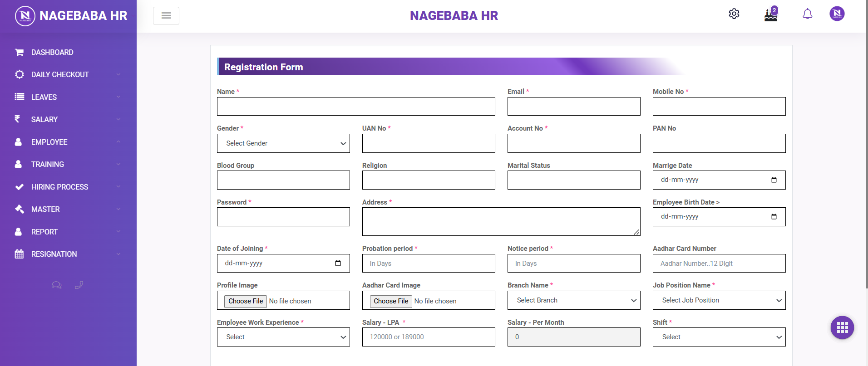This screenshot has width=868, height=366.
Task: Expand the Hiring Process sidebar menu
Action: point(59,187)
